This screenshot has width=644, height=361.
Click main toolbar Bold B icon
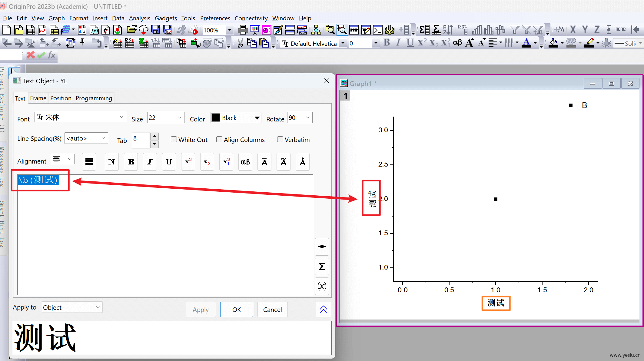(x=387, y=43)
